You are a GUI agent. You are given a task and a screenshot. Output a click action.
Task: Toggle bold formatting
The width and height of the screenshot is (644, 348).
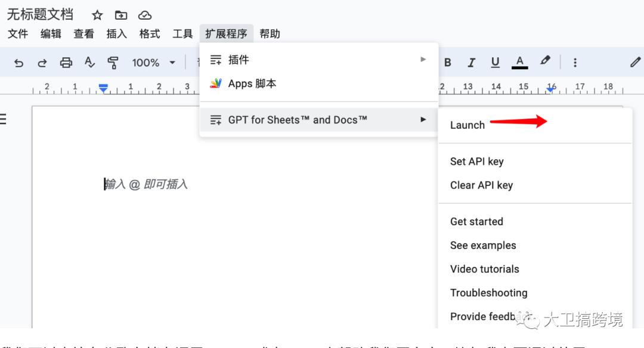[448, 63]
